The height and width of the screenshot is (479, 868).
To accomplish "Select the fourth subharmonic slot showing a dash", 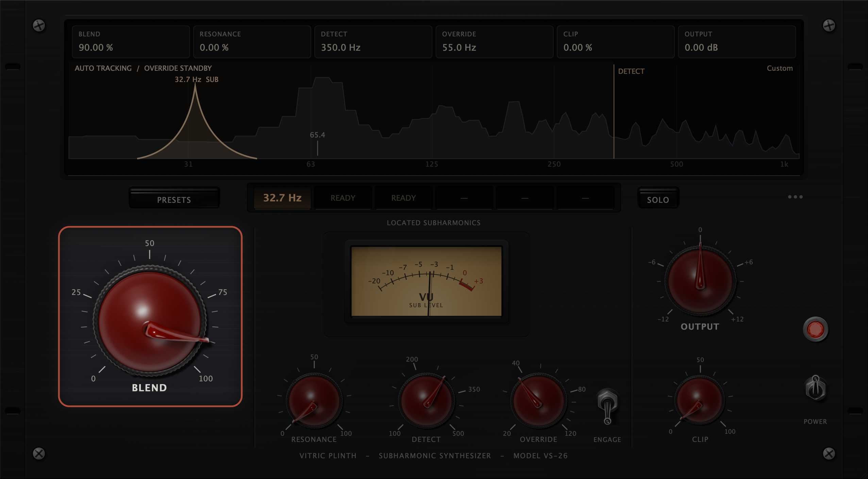I will [464, 198].
